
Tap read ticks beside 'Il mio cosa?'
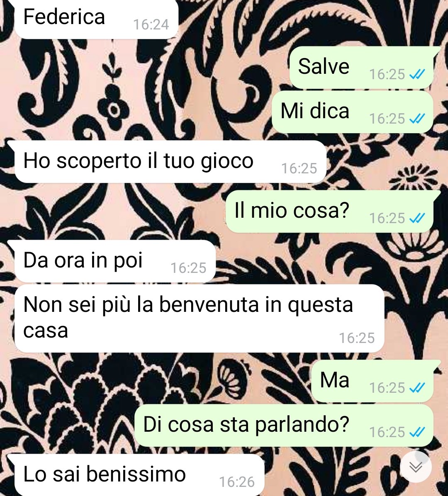point(417,218)
